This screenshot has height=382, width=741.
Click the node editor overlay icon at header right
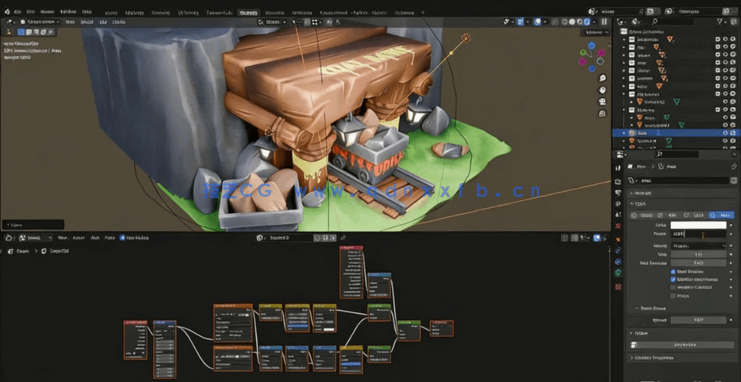597,238
